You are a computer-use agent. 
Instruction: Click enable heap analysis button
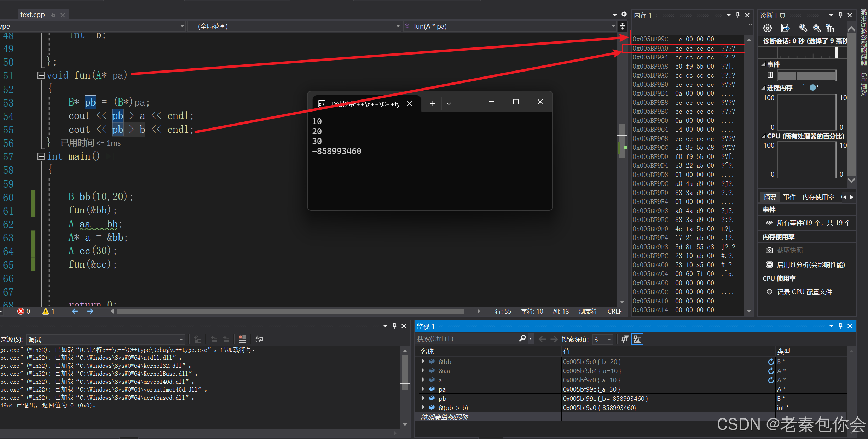click(810, 265)
